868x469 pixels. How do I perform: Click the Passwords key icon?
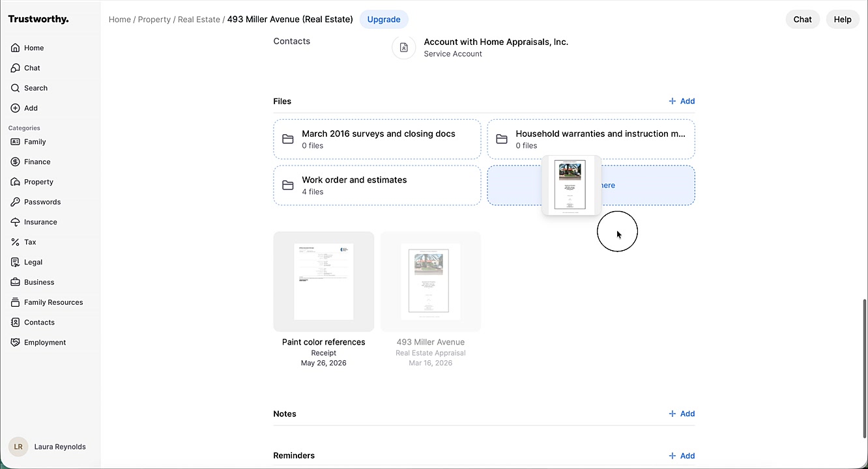click(15, 202)
